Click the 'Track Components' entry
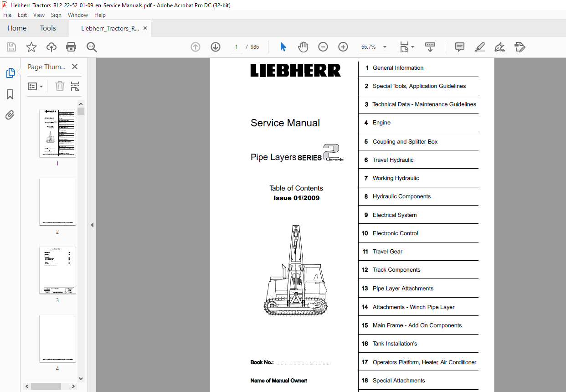 396,270
